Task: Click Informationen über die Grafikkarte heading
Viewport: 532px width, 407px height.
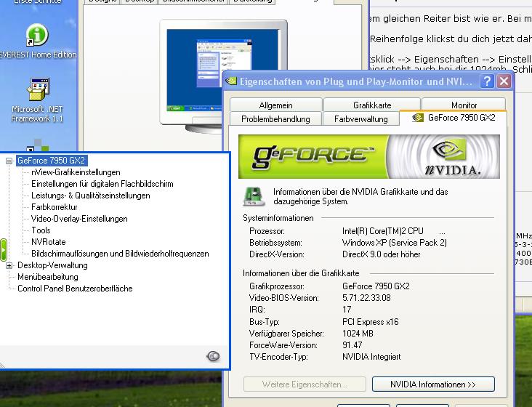Action: 301,273
